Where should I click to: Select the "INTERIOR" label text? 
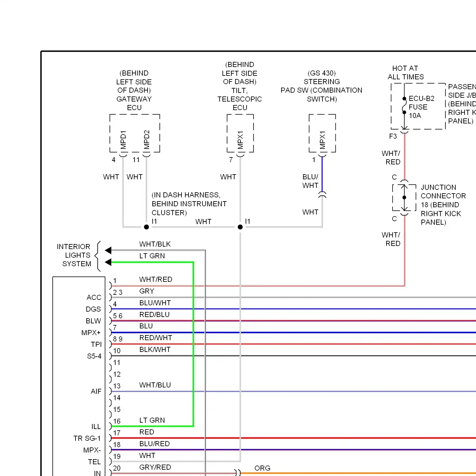73,247
